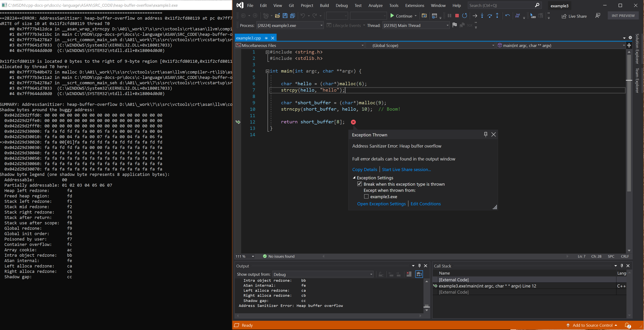Select the Debug menu in the menu bar
This screenshot has height=330, width=644.
click(x=341, y=5)
